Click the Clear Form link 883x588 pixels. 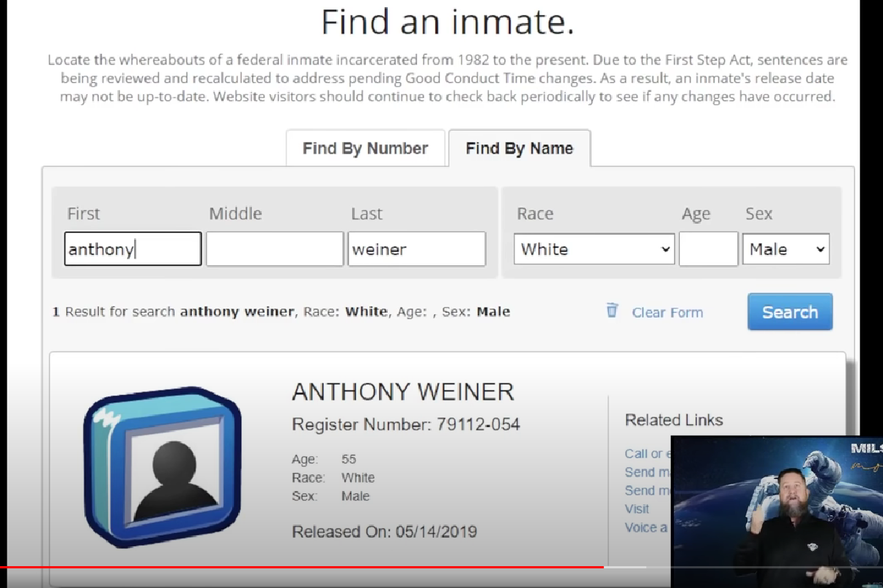[x=667, y=313]
